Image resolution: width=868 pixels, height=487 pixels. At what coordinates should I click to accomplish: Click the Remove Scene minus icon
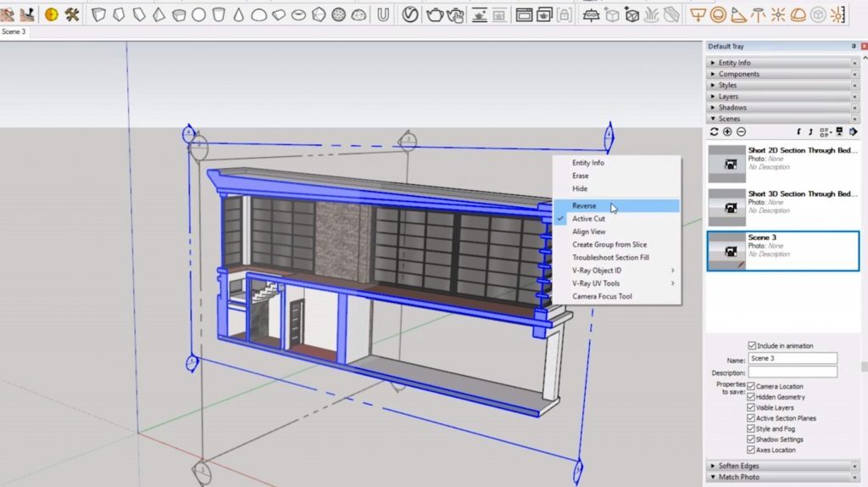tap(741, 132)
